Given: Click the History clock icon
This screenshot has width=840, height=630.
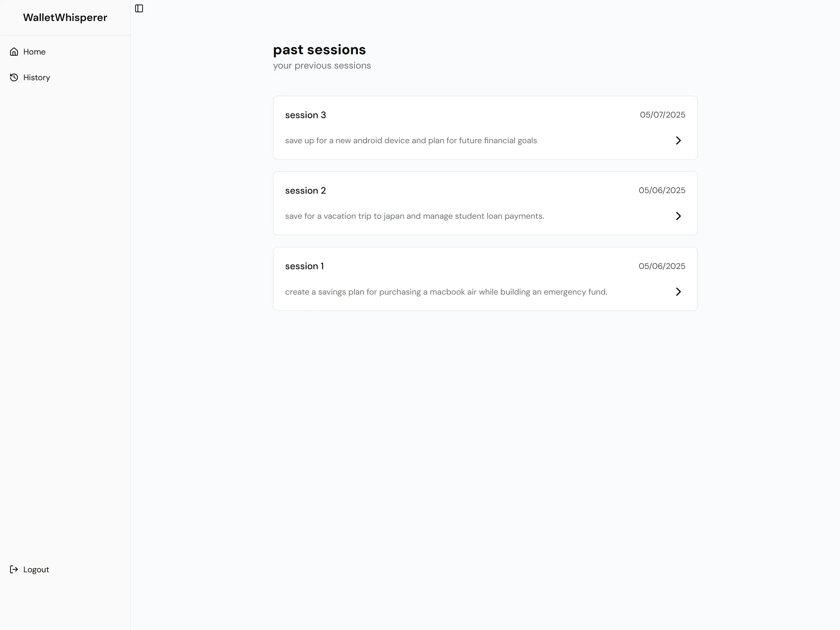Looking at the screenshot, I should 14,77.
